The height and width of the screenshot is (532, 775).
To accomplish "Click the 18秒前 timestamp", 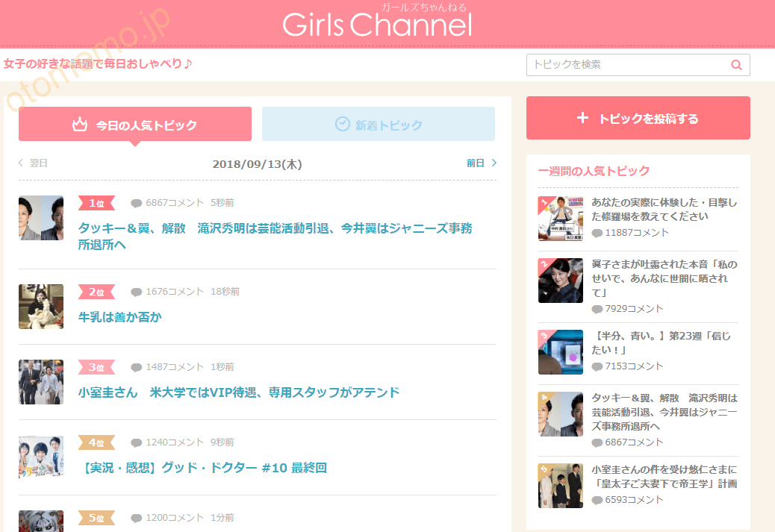I will point(225,292).
